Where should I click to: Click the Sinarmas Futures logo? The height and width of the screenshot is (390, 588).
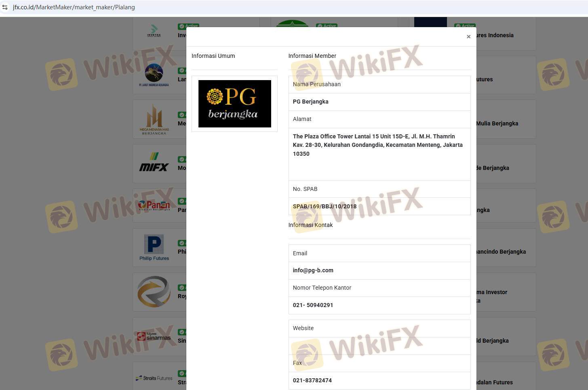coord(154,337)
